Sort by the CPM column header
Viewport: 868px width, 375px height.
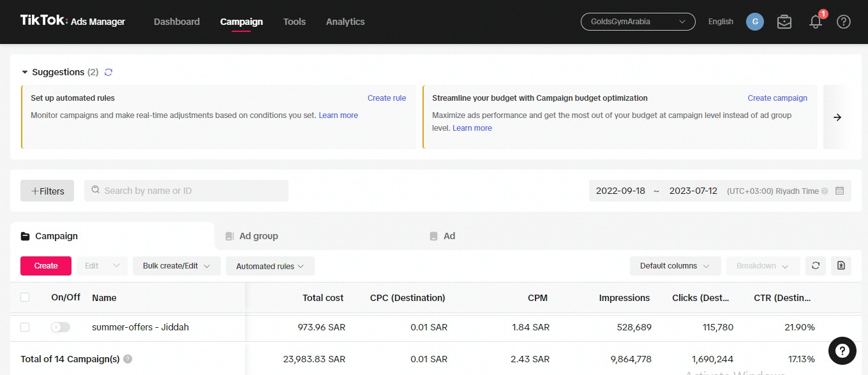pos(537,298)
